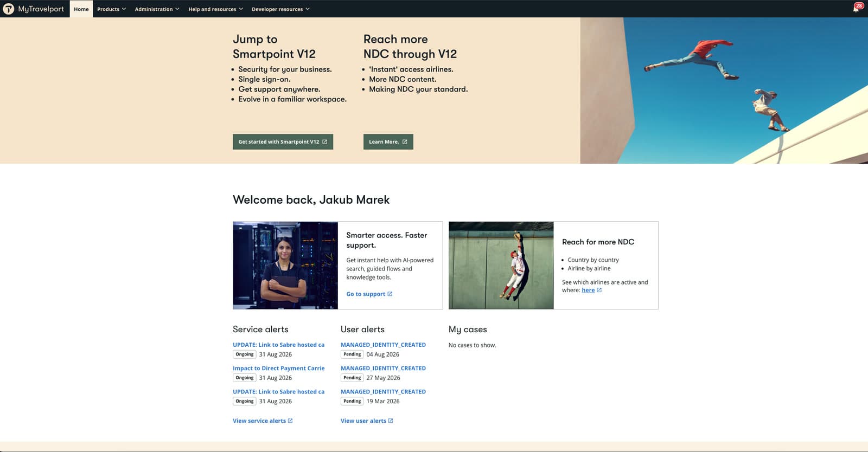
Task: Click 'Security for your business.' bullet text
Action: tap(285, 69)
